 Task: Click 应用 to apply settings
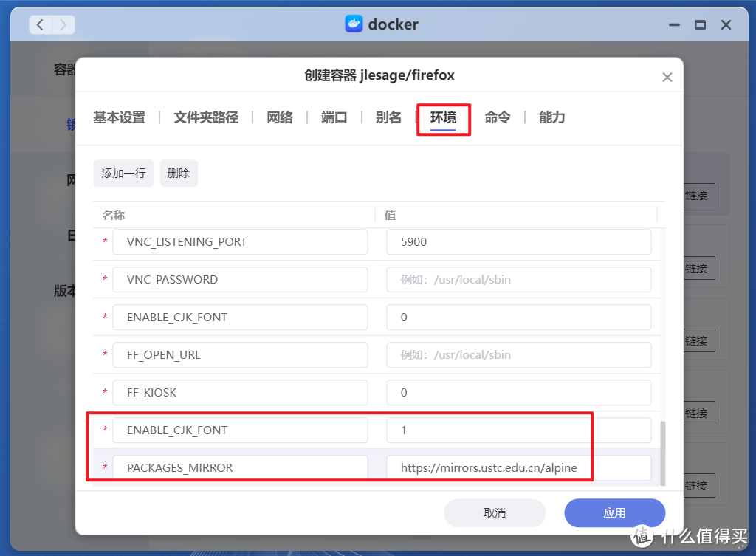point(615,513)
